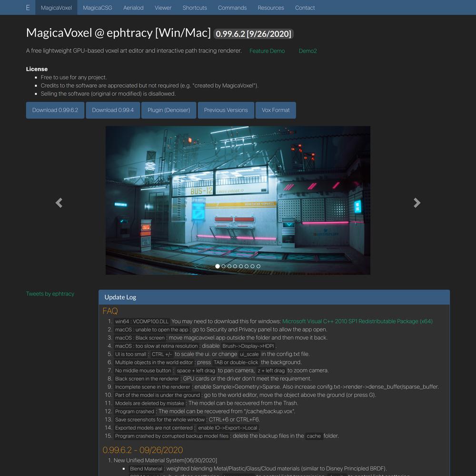Click the E logo in navigation bar

pyautogui.click(x=28, y=8)
